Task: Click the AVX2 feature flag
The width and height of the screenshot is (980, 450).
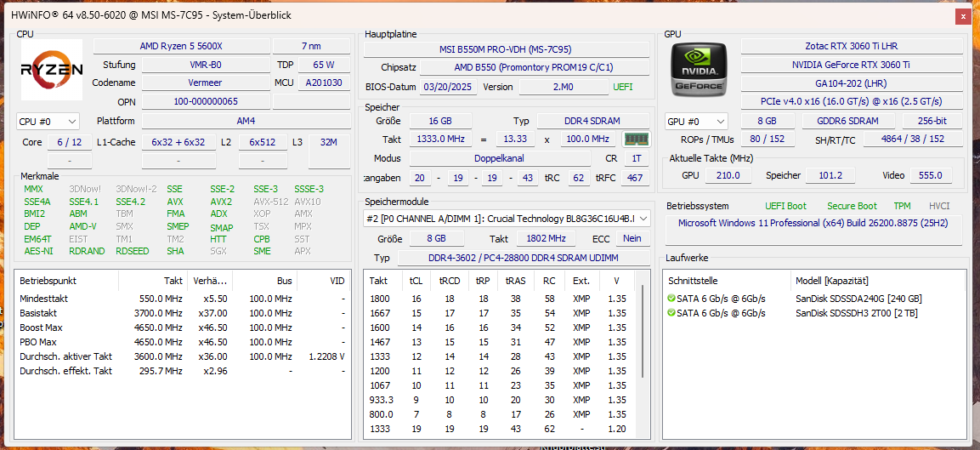Action: point(221,202)
